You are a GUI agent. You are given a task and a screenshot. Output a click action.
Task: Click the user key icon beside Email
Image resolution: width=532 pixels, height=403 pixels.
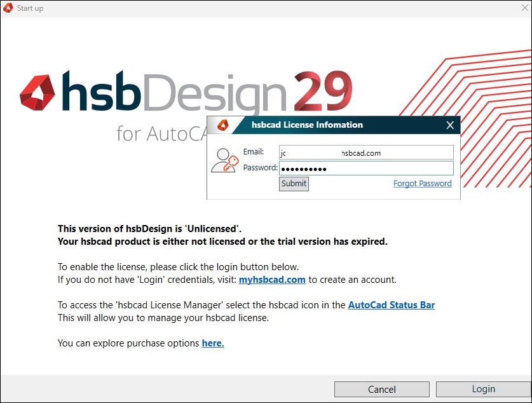(x=224, y=160)
